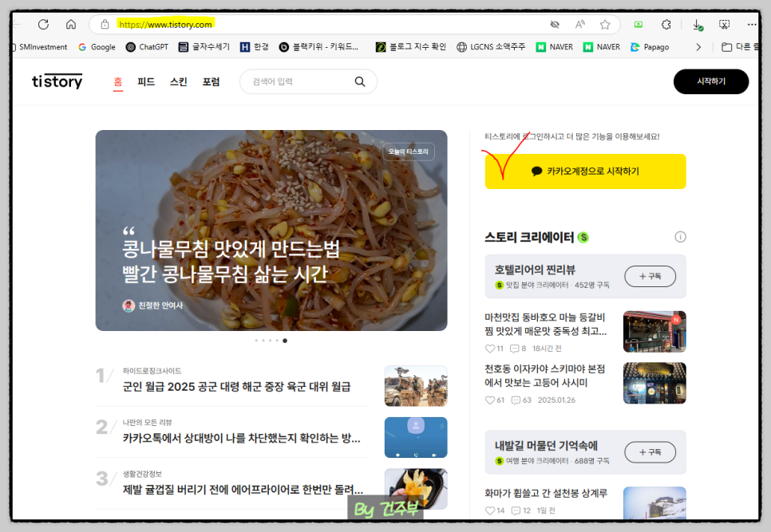The image size is (771, 532).
Task: Open the 포럼 tab
Action: pos(211,81)
